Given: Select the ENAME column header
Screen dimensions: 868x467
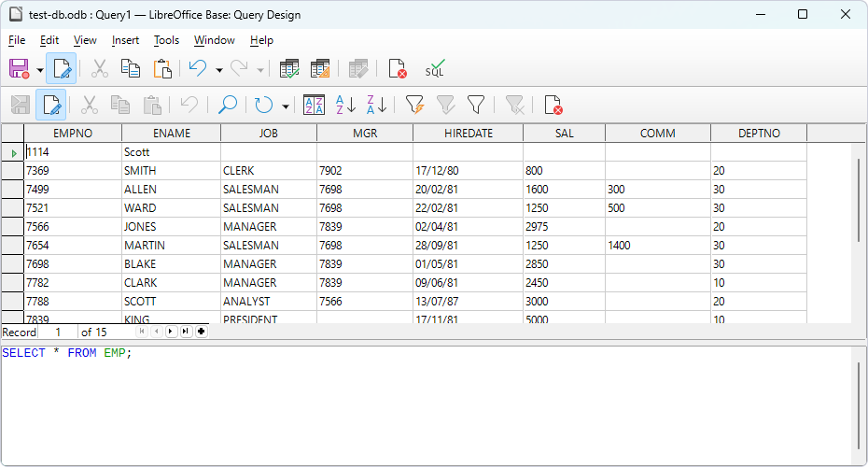Looking at the screenshot, I should point(171,133).
